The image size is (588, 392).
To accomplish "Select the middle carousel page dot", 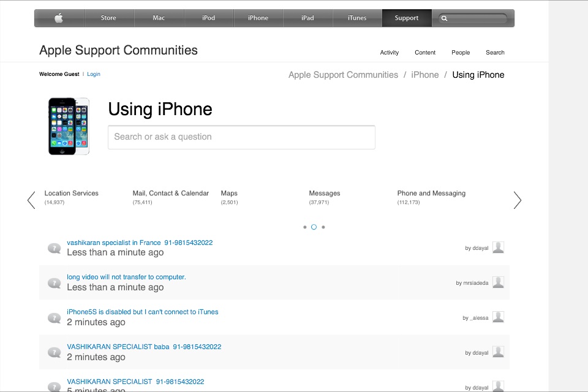I will click(314, 227).
